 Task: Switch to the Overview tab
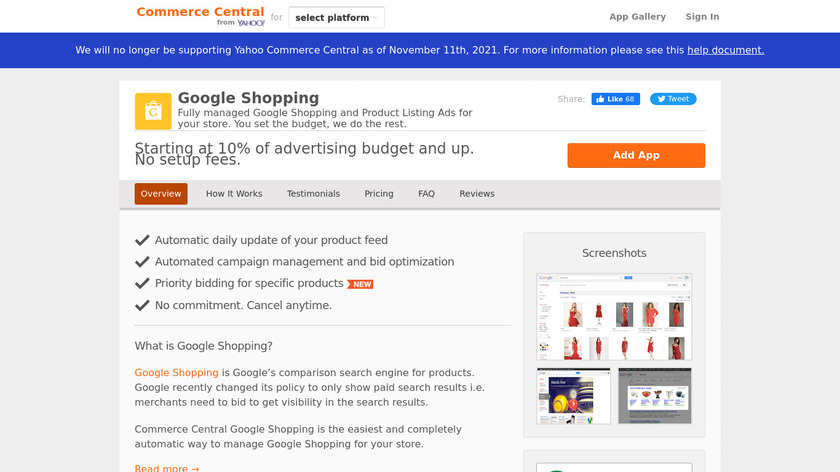pyautogui.click(x=161, y=194)
